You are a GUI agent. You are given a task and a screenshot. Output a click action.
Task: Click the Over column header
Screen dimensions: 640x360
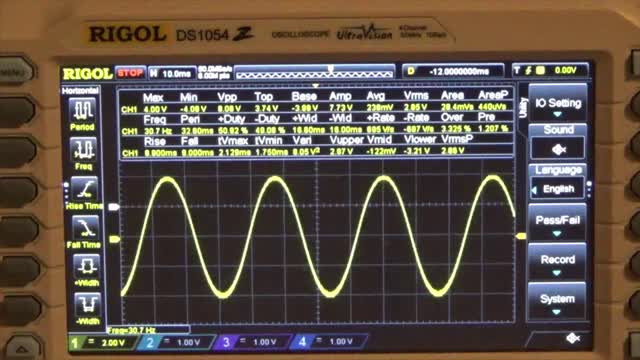[452, 117]
